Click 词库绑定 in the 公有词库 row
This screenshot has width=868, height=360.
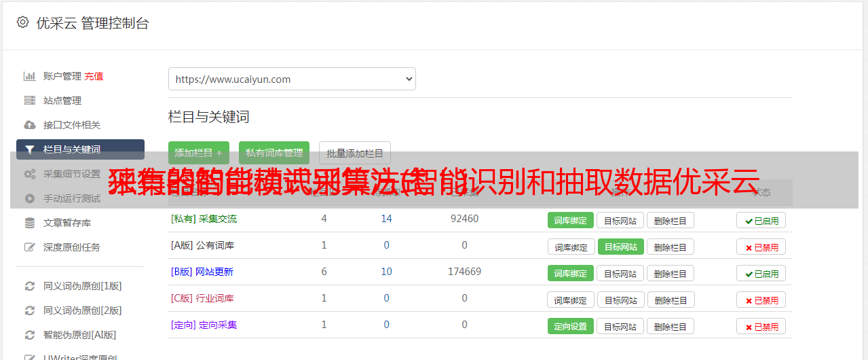(571, 247)
